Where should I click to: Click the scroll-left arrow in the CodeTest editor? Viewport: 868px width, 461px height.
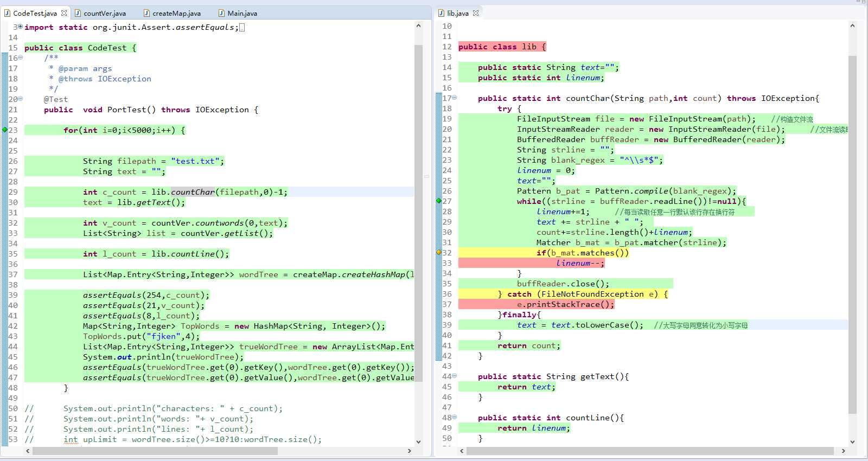point(28,451)
